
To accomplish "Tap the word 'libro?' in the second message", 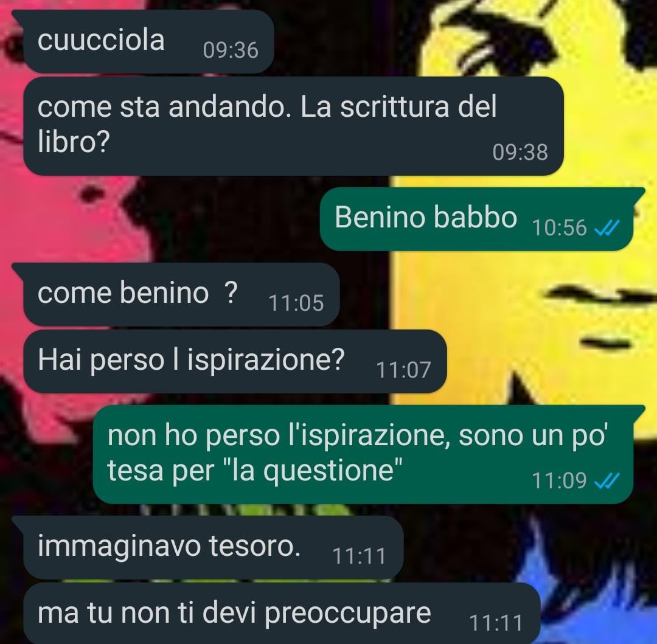I will [74, 142].
